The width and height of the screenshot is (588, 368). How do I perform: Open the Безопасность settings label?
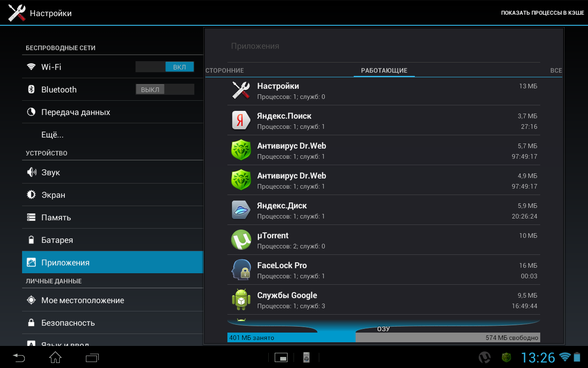coord(68,322)
